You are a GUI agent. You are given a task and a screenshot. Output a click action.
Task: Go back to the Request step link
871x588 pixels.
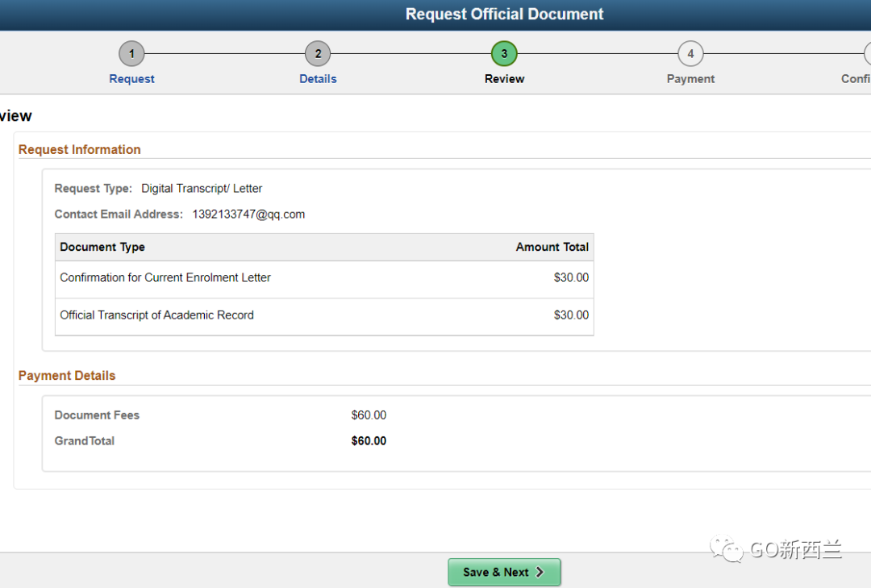tap(131, 79)
